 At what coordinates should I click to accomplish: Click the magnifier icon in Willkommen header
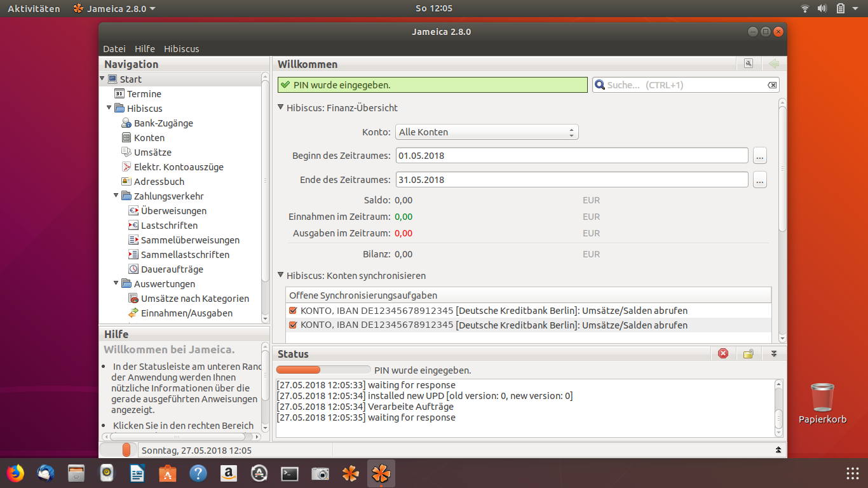[x=749, y=64]
